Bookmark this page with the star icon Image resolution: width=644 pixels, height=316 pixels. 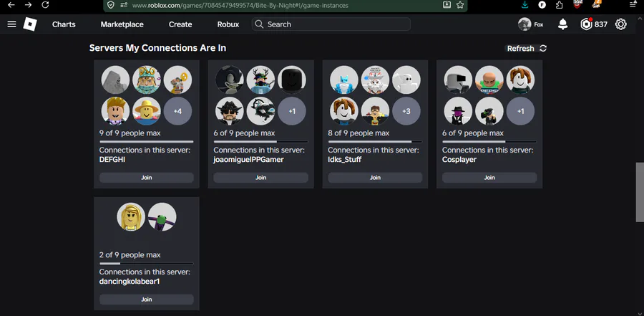[460, 5]
